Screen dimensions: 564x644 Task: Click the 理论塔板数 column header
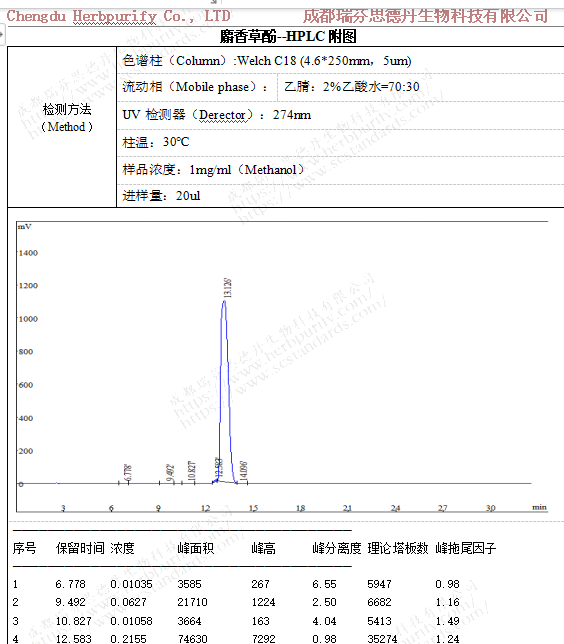[398, 548]
